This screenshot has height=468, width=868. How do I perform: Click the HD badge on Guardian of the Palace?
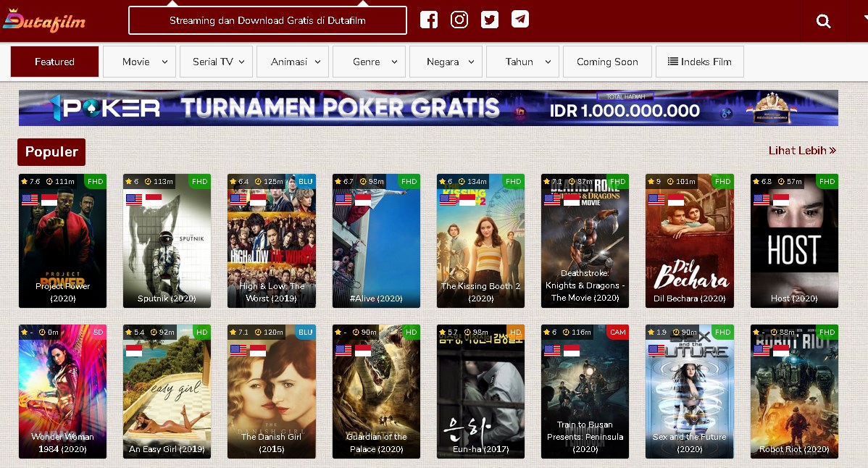tap(412, 333)
